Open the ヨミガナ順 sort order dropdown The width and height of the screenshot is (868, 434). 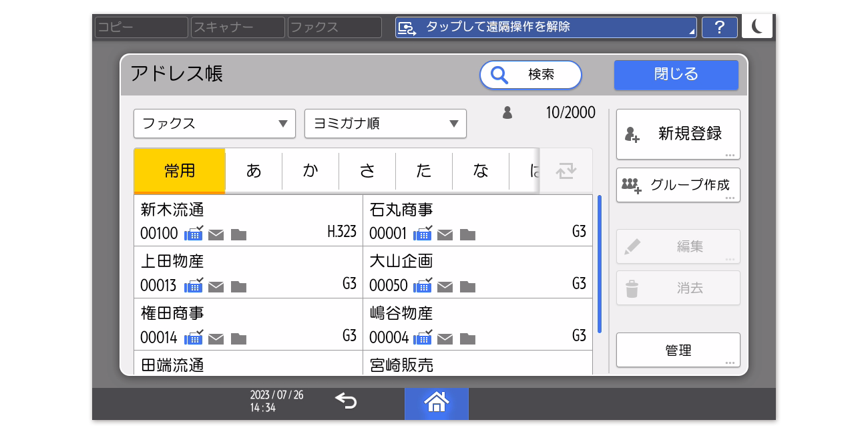385,124
